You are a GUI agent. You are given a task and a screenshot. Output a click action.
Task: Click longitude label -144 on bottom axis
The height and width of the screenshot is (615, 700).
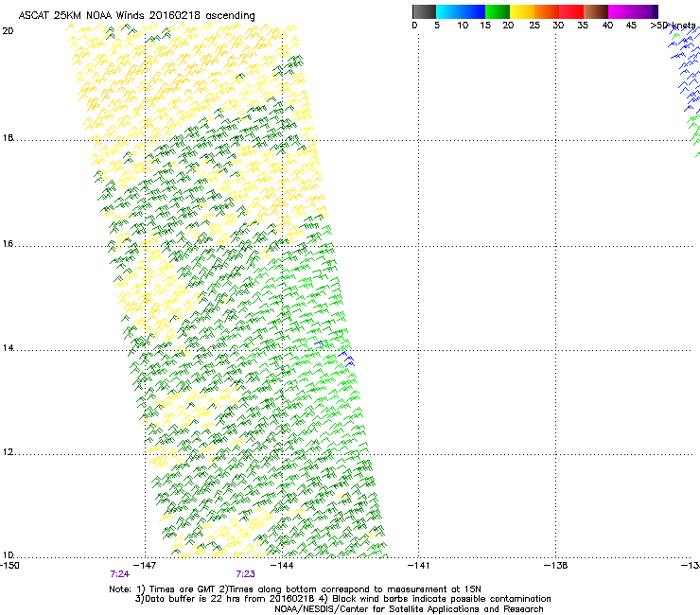click(282, 566)
